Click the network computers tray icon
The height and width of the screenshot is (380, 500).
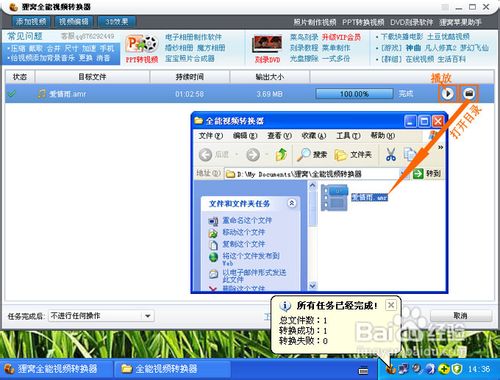[x=403, y=369]
